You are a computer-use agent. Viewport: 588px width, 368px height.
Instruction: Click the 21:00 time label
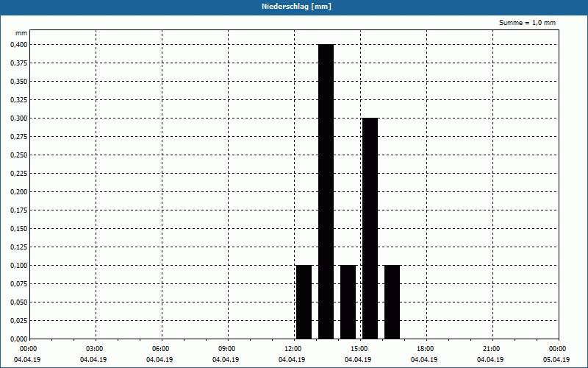(491, 349)
